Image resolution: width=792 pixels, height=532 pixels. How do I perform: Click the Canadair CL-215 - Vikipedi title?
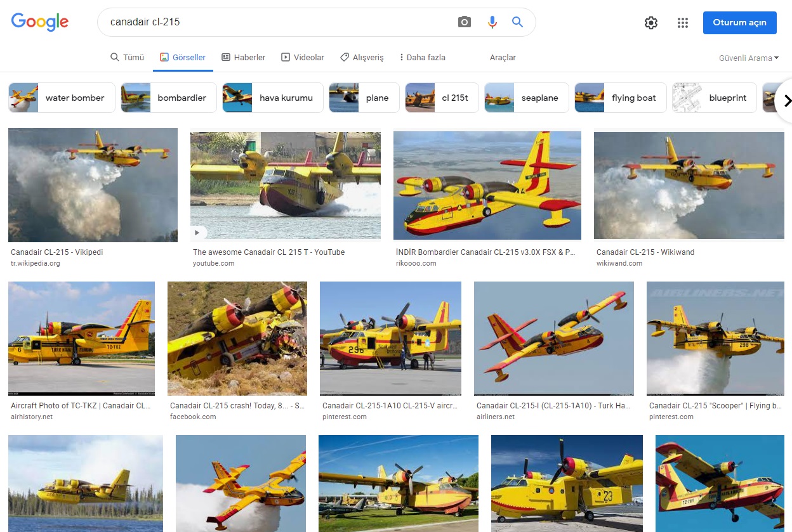pyautogui.click(x=56, y=252)
